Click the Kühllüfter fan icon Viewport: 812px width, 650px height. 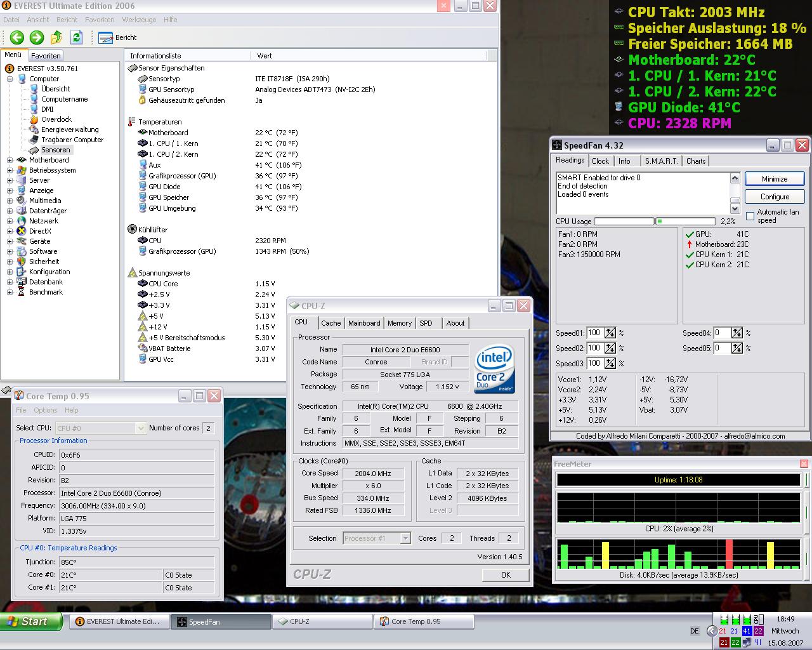132,230
